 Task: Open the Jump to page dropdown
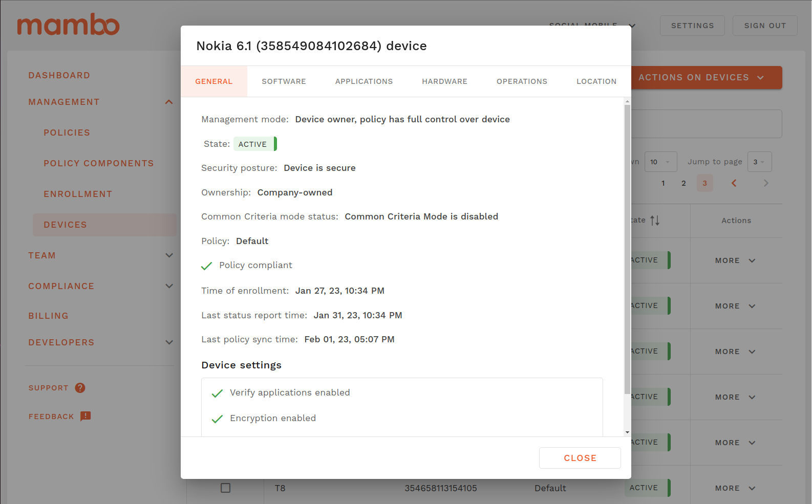click(759, 162)
